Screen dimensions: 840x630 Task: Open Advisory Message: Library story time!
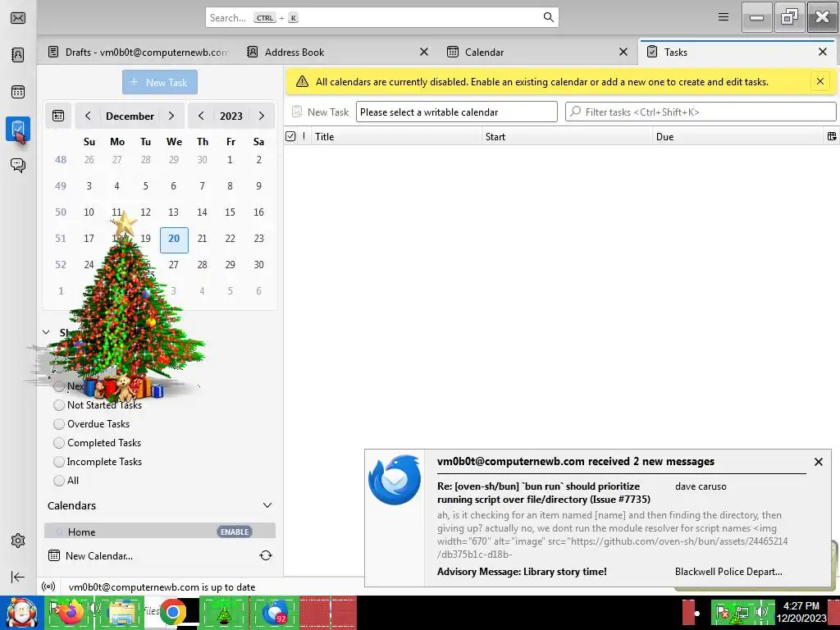click(x=522, y=572)
